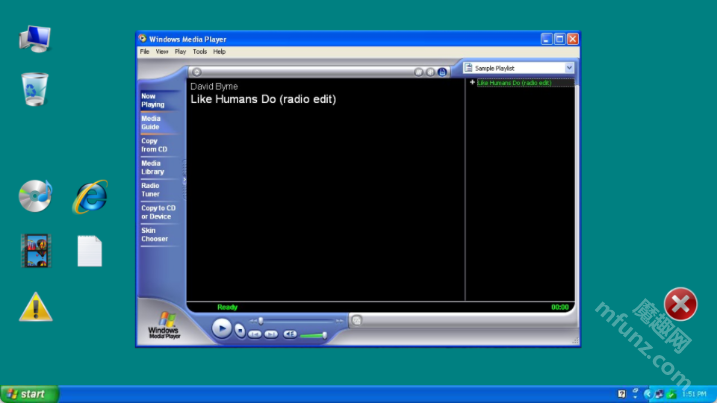Image resolution: width=717 pixels, height=403 pixels.
Task: Click the Start button
Action: pos(28,394)
